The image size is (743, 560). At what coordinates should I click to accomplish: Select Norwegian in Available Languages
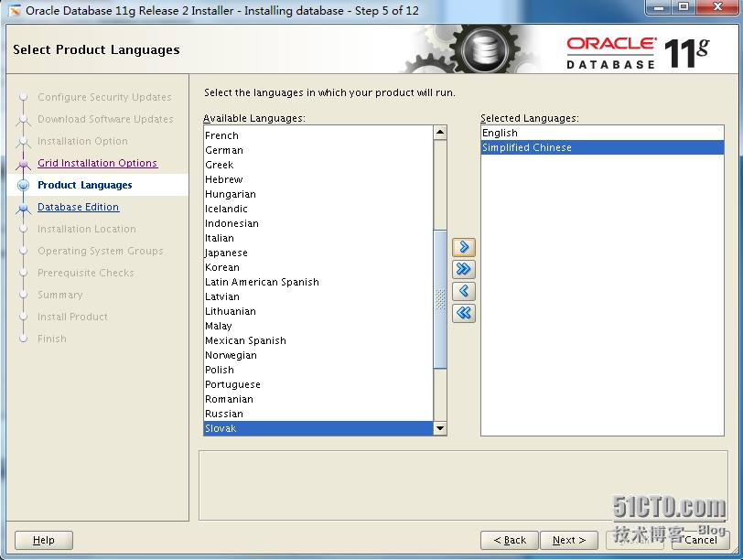318,356
